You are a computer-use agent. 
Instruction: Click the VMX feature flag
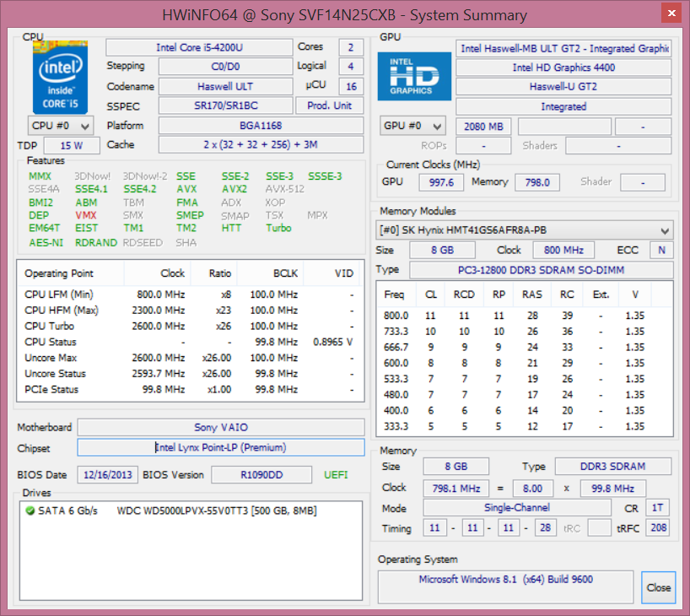tap(86, 215)
